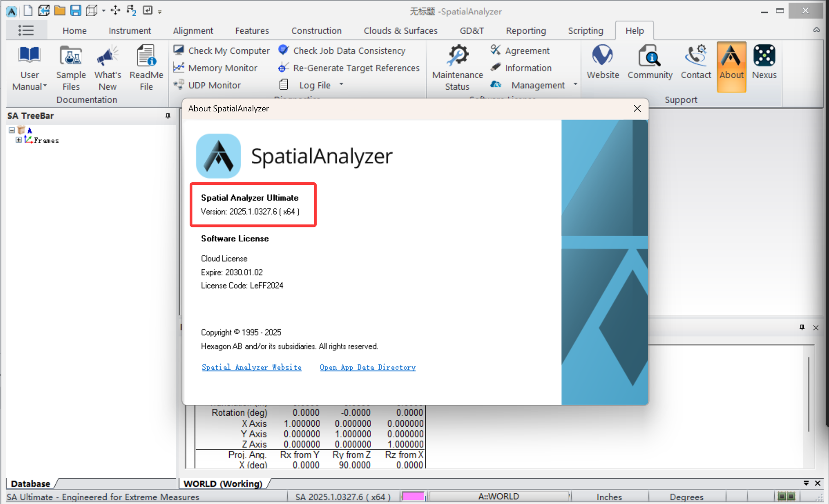Expand the license Management dropdown
Image resolution: width=829 pixels, height=504 pixels.
pyautogui.click(x=575, y=85)
